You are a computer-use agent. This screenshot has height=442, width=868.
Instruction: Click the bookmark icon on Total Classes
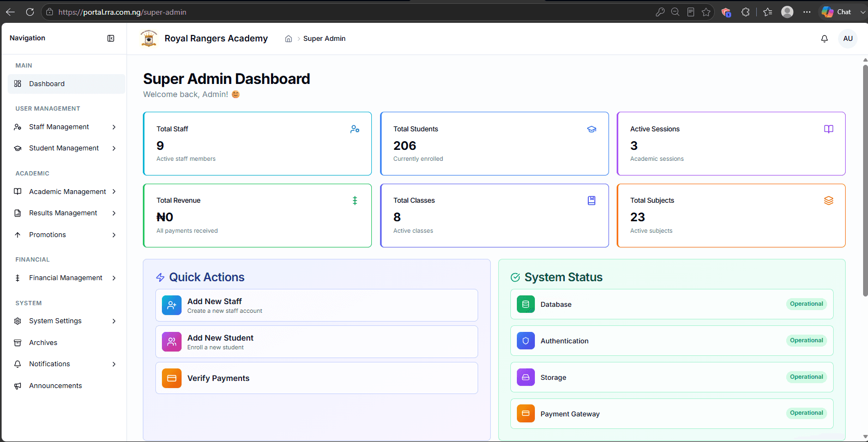click(x=592, y=201)
